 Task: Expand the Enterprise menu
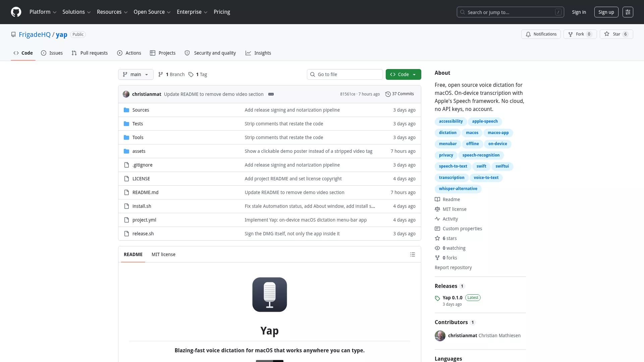[192, 12]
